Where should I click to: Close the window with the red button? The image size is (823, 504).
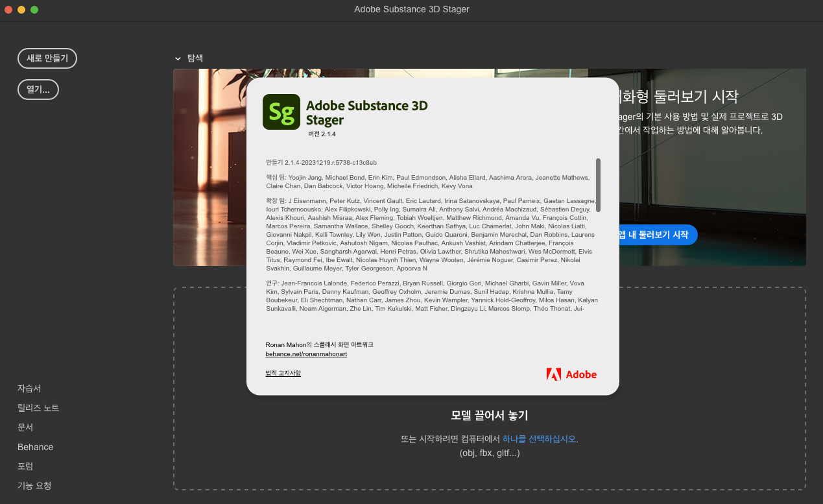[8, 10]
